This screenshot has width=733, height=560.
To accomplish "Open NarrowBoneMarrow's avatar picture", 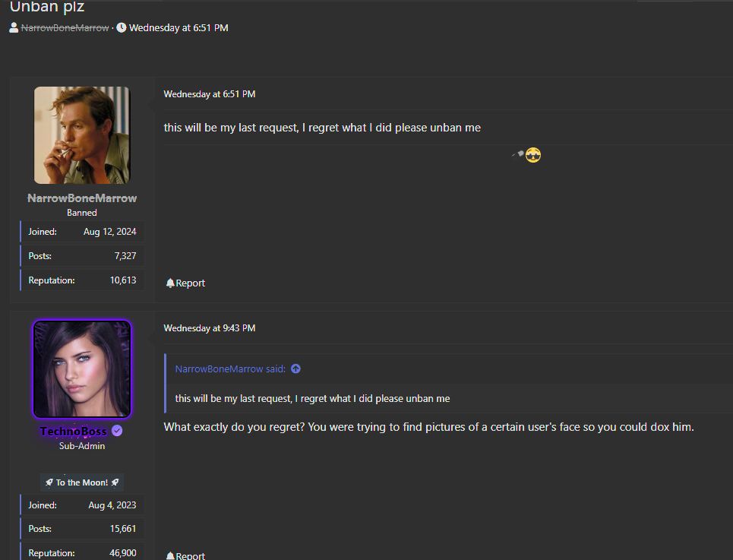I will point(82,135).
